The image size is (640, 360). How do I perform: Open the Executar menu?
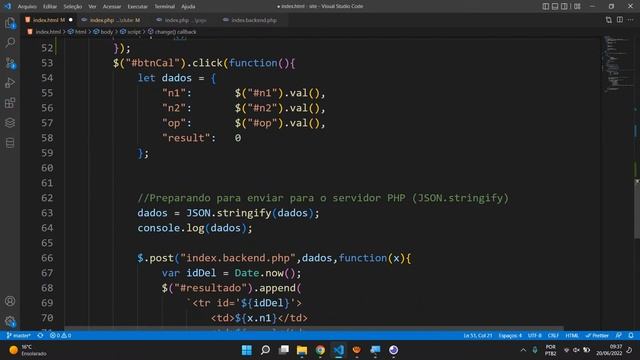138,7
